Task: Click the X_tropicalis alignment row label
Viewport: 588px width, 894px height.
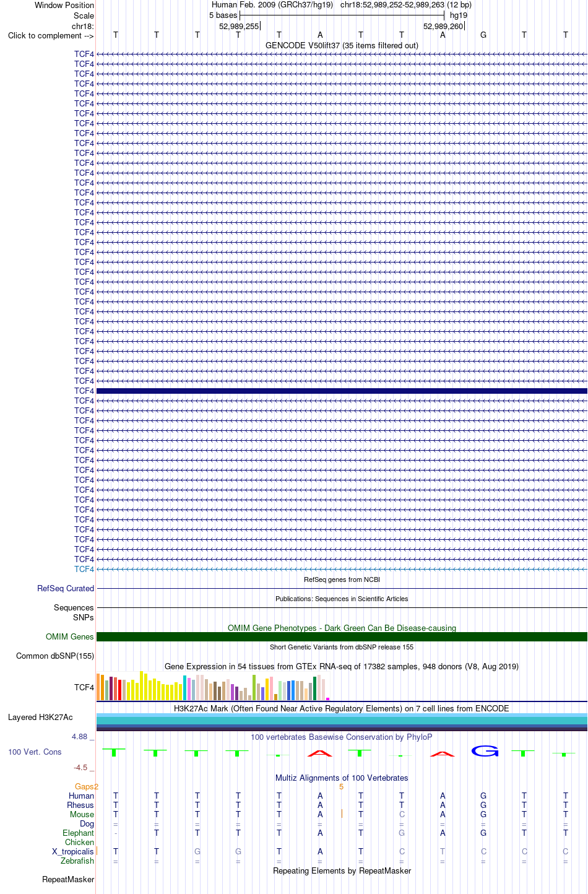Action: click(73, 851)
